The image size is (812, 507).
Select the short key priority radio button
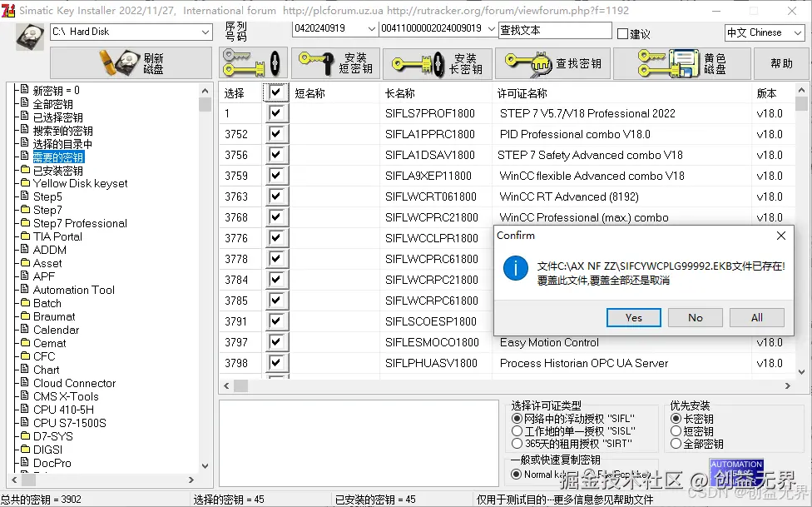click(676, 430)
